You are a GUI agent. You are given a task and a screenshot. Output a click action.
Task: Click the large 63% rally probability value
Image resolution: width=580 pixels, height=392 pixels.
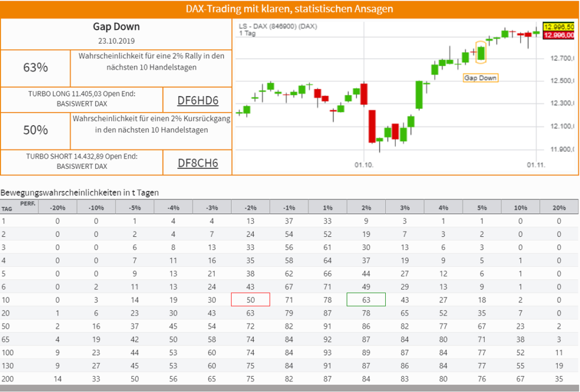point(36,67)
